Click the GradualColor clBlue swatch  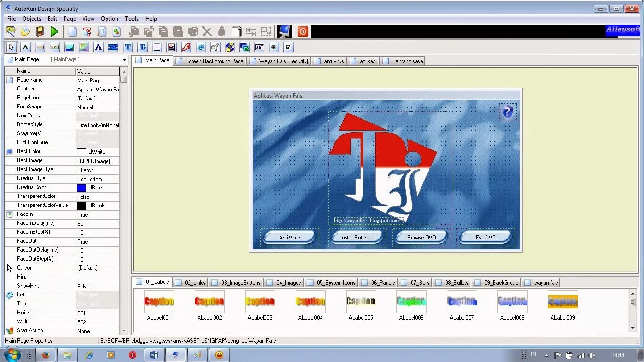tap(82, 188)
